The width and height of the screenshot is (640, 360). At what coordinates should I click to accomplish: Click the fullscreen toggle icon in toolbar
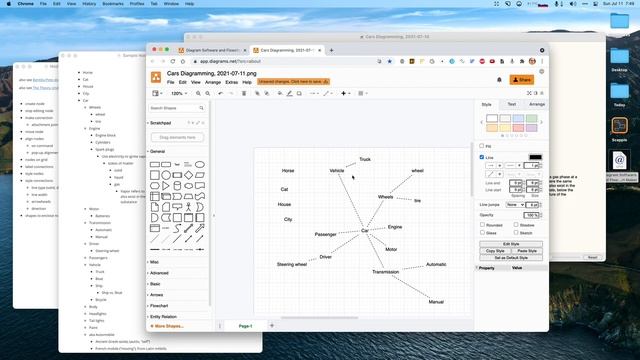tap(529, 93)
